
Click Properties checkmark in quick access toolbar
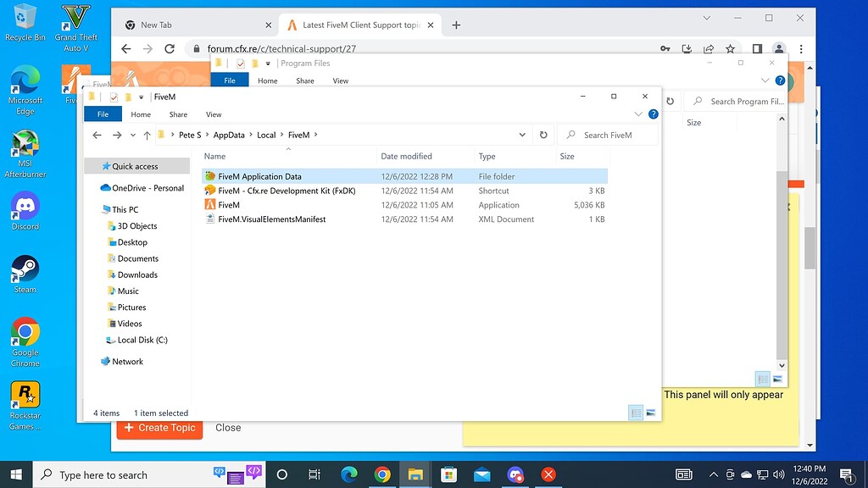pos(114,97)
